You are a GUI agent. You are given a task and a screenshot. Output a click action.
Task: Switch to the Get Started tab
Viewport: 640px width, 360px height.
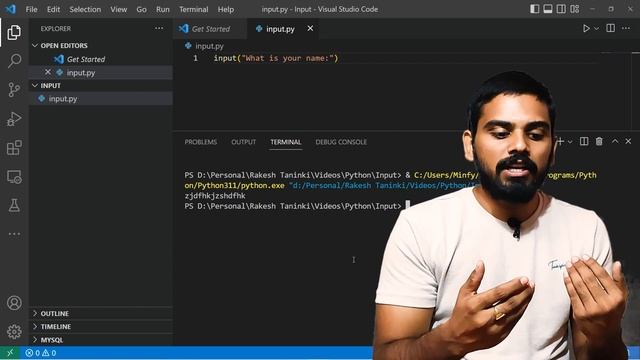[210, 29]
